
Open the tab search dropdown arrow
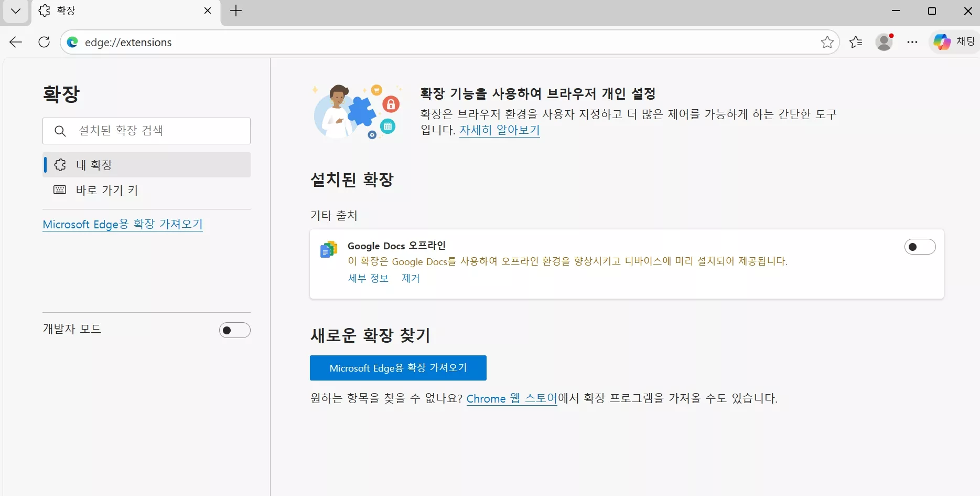click(15, 11)
